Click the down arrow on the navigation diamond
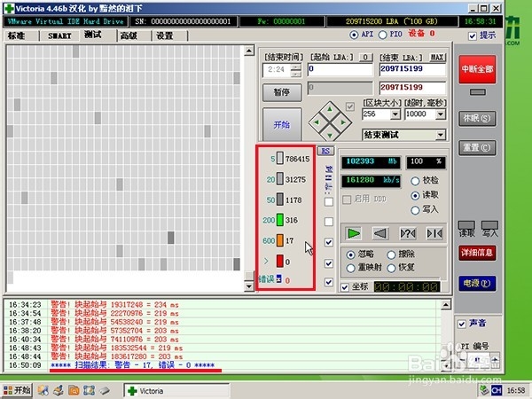 tap(330, 135)
